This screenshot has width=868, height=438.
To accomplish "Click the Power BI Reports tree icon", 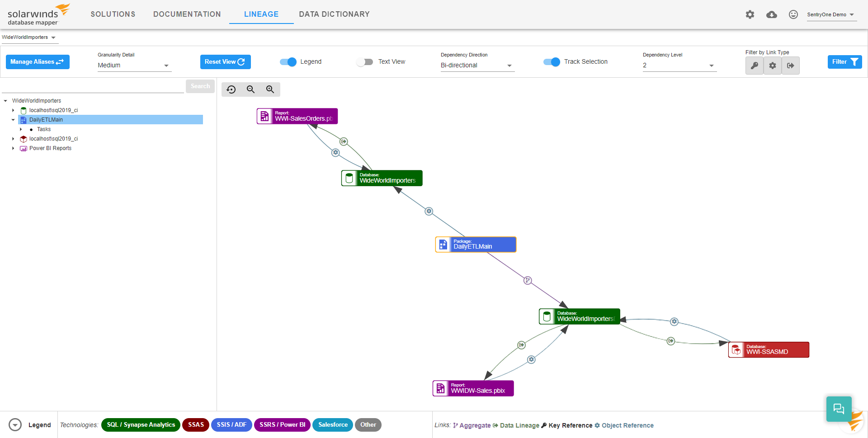I will [x=24, y=148].
